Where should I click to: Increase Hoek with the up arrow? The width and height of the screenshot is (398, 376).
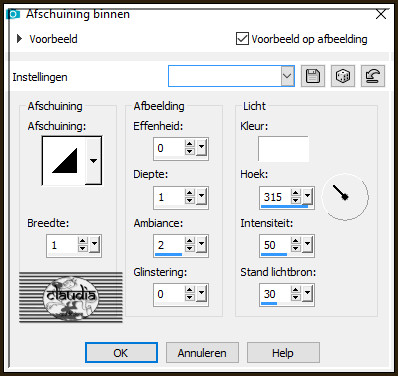296,193
